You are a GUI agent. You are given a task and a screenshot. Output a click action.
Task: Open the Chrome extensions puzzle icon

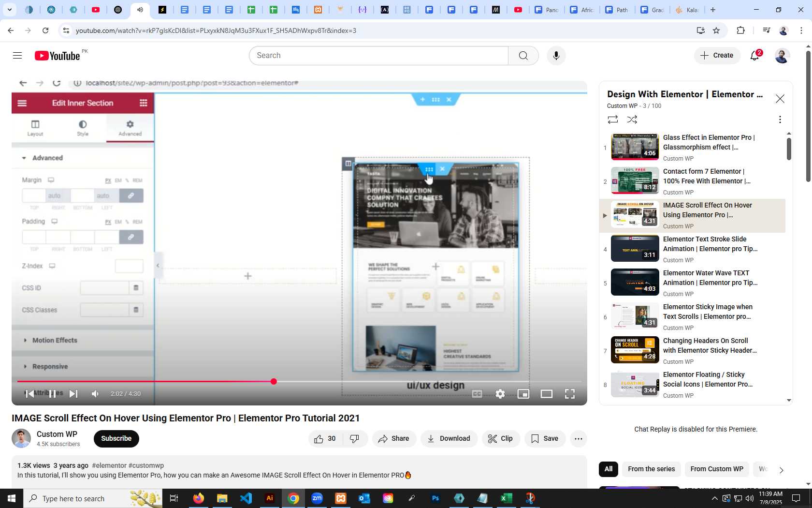[740, 30]
